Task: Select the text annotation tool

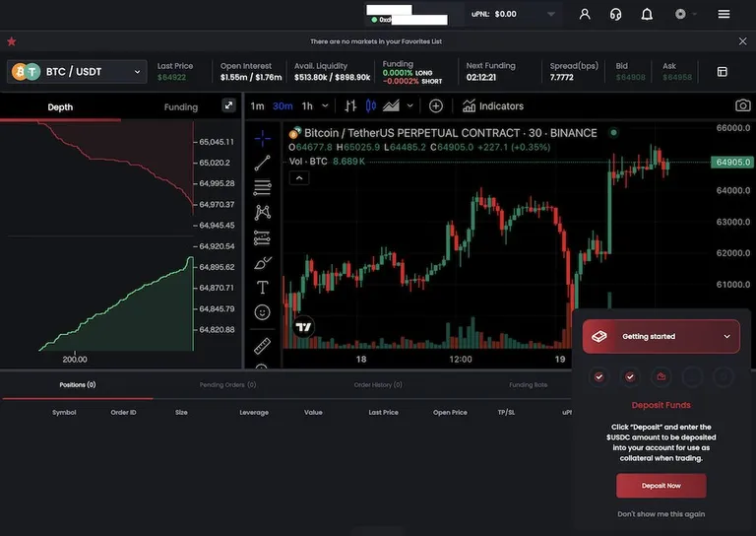Action: pos(262,288)
